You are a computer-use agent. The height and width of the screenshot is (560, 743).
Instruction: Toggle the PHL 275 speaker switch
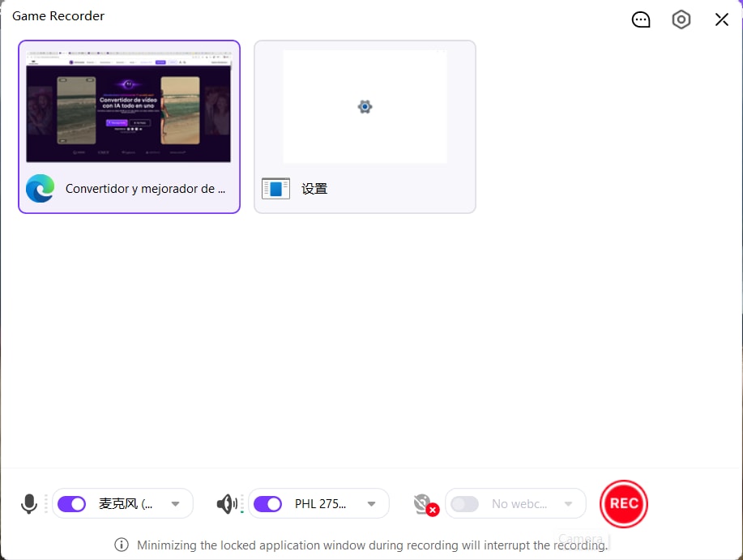click(x=267, y=503)
